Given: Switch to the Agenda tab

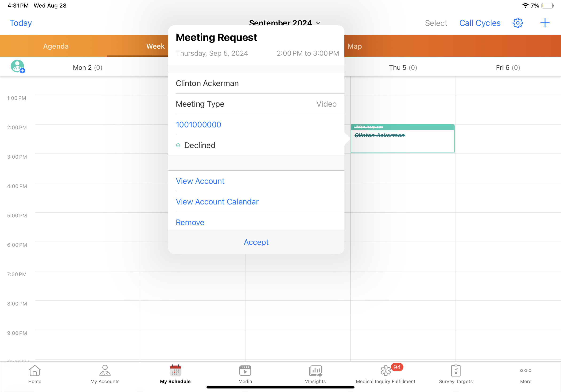Looking at the screenshot, I should tap(56, 46).
